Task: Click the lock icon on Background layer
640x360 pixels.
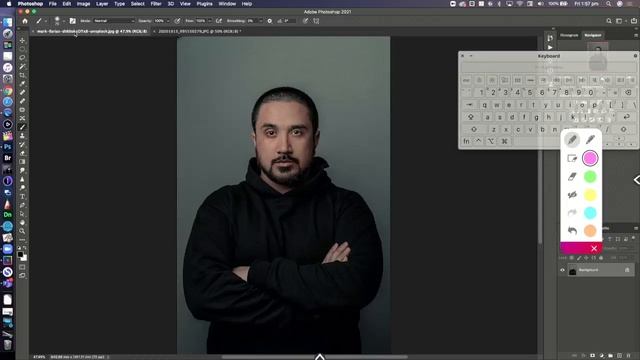Action: (x=627, y=270)
